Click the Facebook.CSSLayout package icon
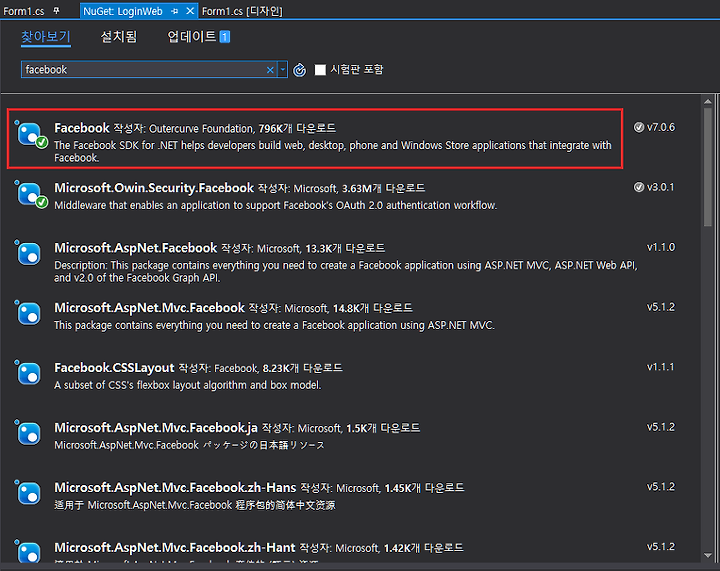The image size is (720, 571). (29, 373)
